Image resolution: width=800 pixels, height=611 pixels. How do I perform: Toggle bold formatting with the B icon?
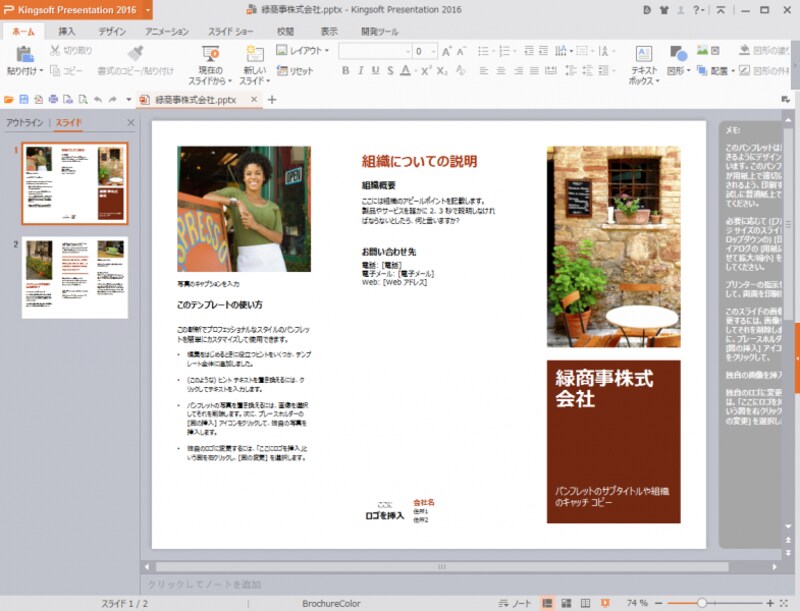click(x=345, y=69)
